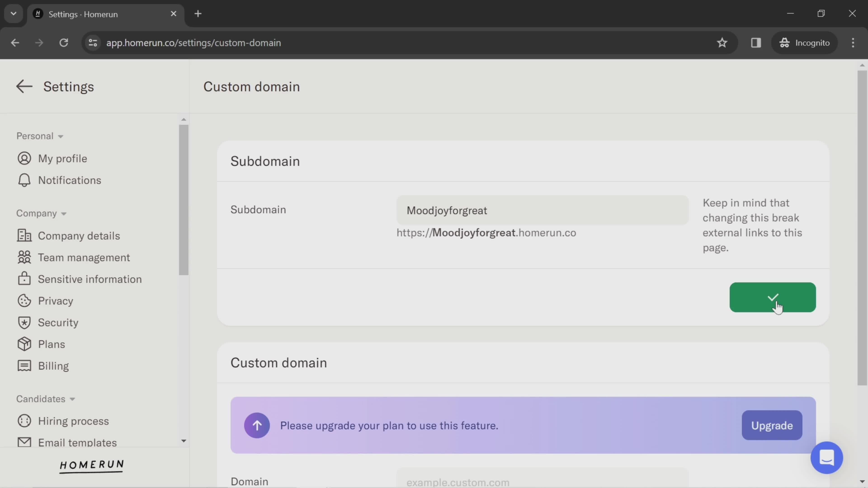The height and width of the screenshot is (488, 868).
Task: Collapse the Personal section
Action: tap(40, 136)
